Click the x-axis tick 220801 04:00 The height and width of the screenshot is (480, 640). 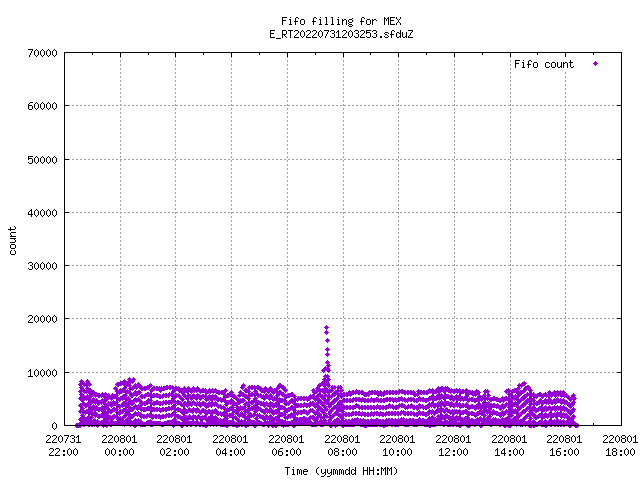[230, 446]
